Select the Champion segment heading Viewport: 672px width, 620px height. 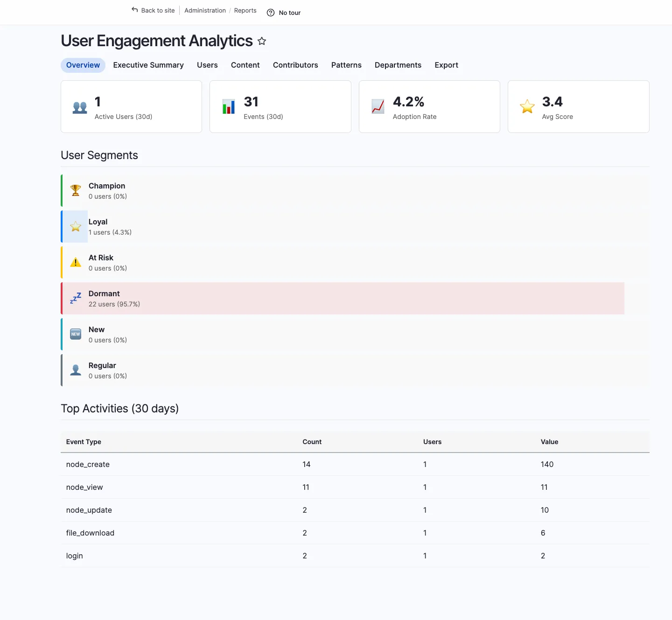pyautogui.click(x=107, y=186)
